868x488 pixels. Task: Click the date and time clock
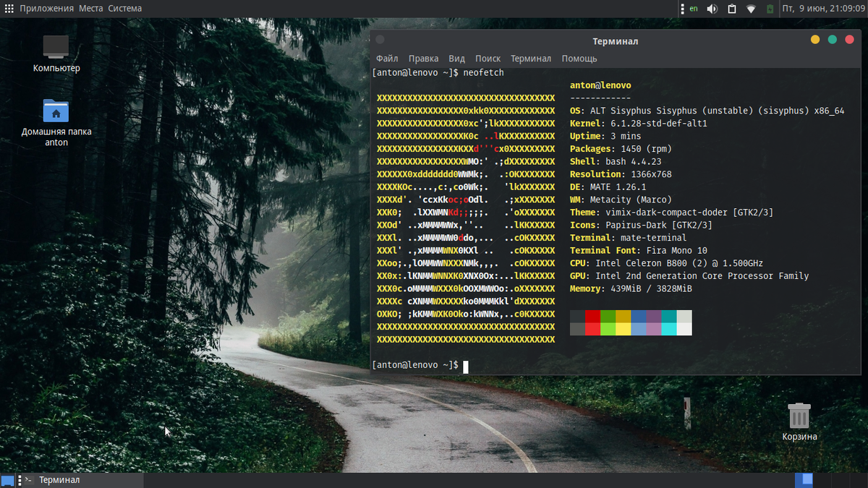(x=825, y=9)
